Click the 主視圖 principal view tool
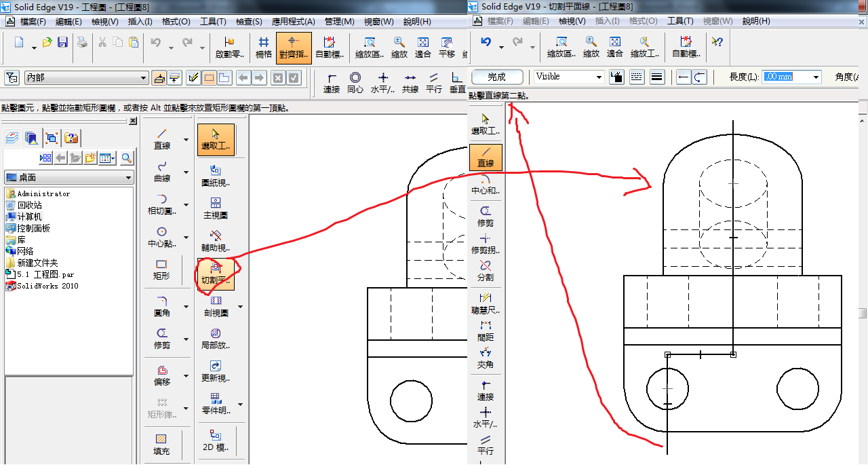868x465 pixels. pyautogui.click(x=216, y=208)
